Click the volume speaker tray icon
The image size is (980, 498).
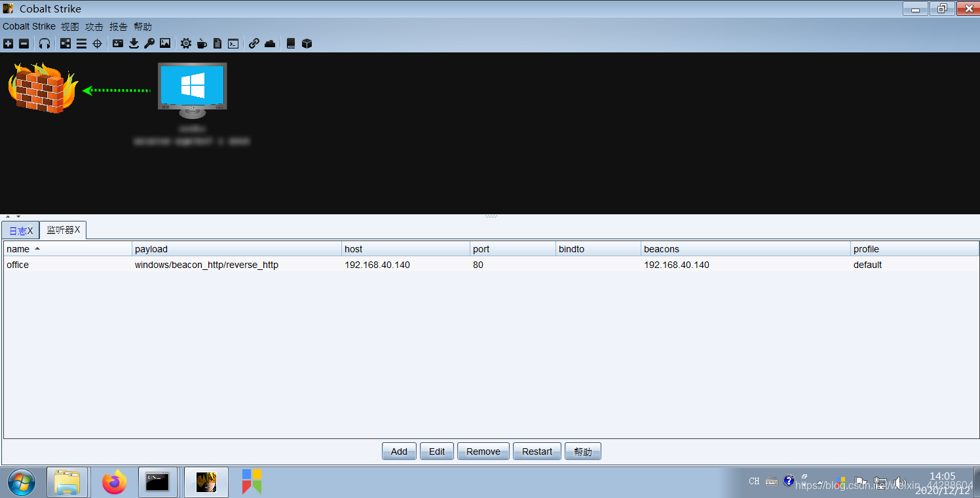(x=900, y=482)
